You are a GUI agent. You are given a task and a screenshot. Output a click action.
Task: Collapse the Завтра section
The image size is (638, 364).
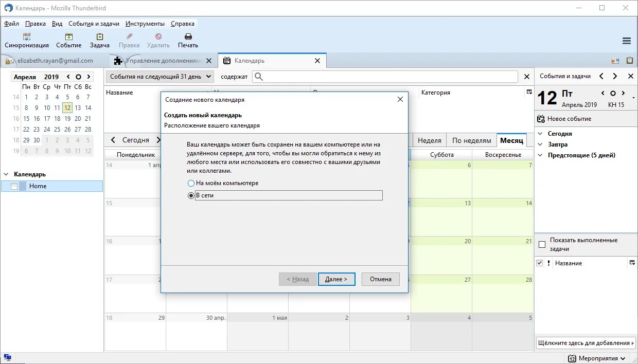540,144
